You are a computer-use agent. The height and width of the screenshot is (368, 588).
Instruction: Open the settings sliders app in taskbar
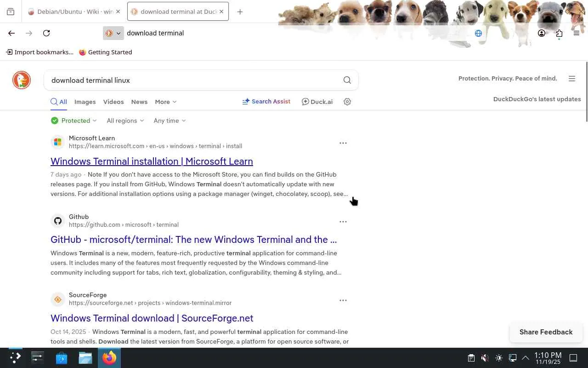pos(38,357)
